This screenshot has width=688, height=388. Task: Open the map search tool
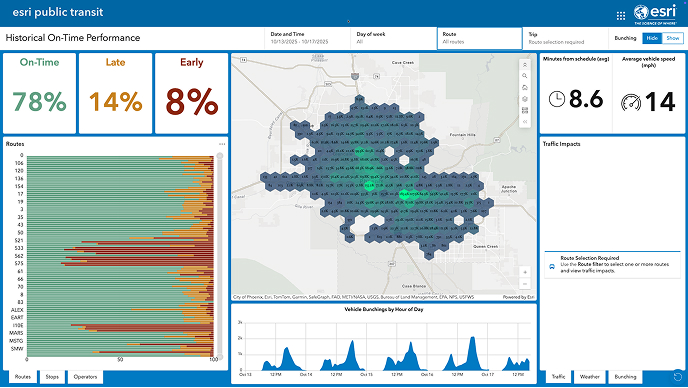525,76
